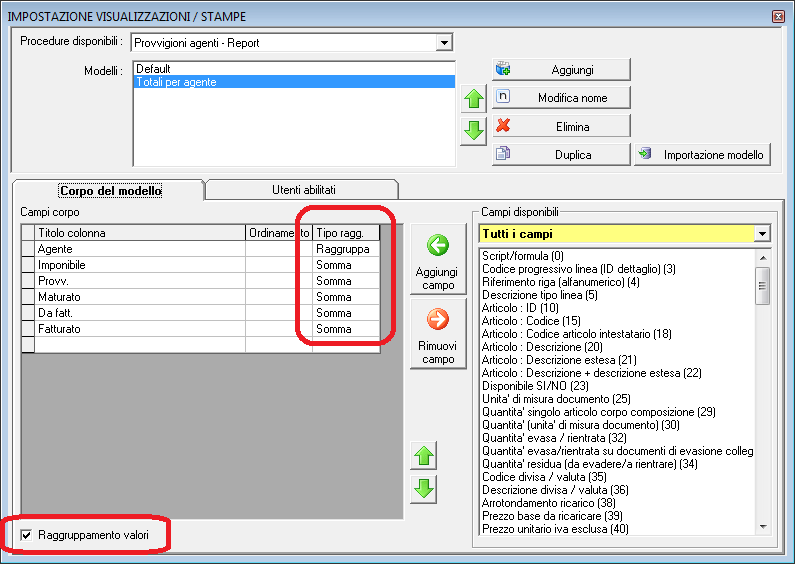795x564 pixels.
Task: Click the Ordinamento column header
Action: [279, 233]
